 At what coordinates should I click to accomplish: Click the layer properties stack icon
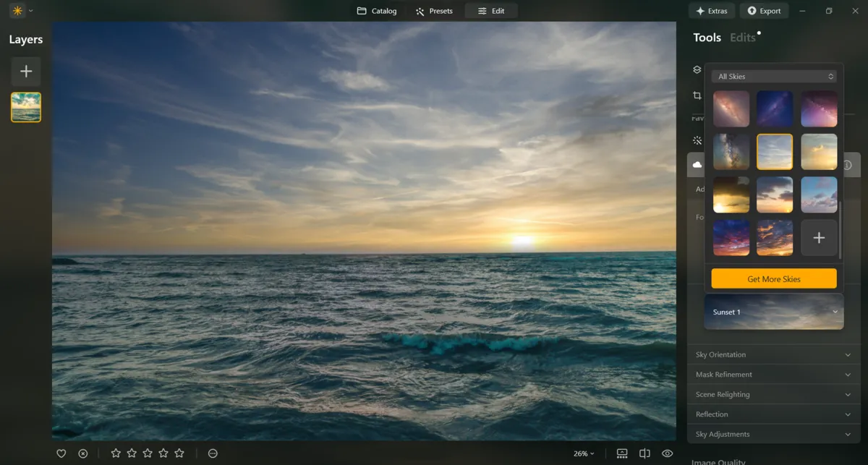(697, 70)
